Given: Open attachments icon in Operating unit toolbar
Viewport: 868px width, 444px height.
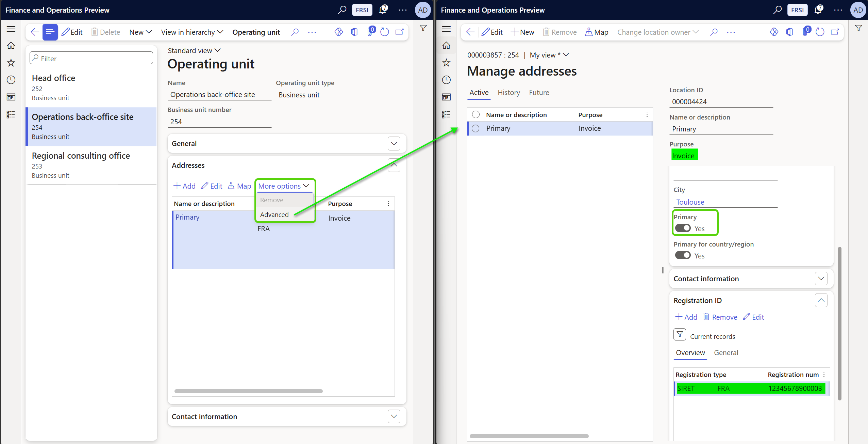Looking at the screenshot, I should (x=370, y=31).
